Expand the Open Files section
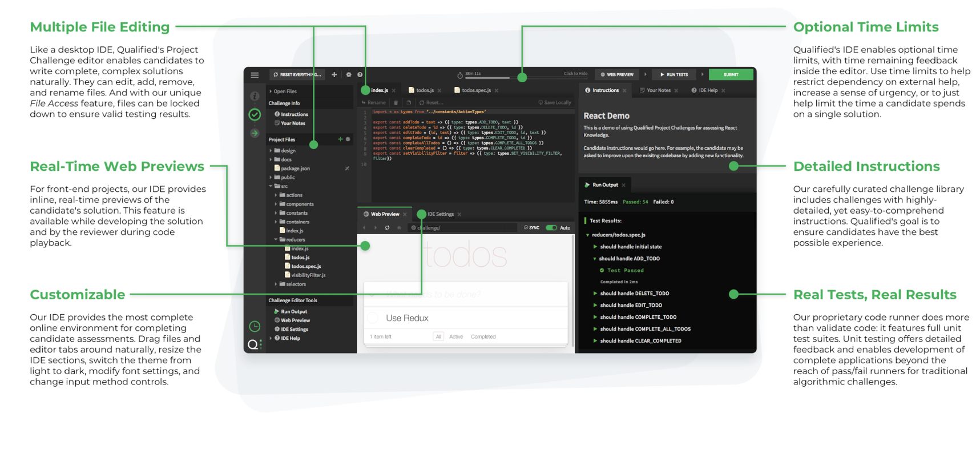This screenshot has width=980, height=457. [x=271, y=91]
